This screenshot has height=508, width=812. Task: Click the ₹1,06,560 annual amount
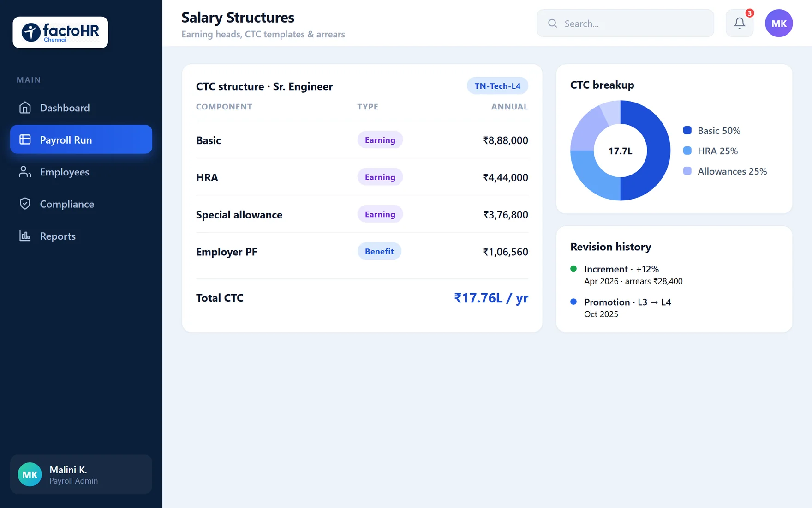click(505, 252)
